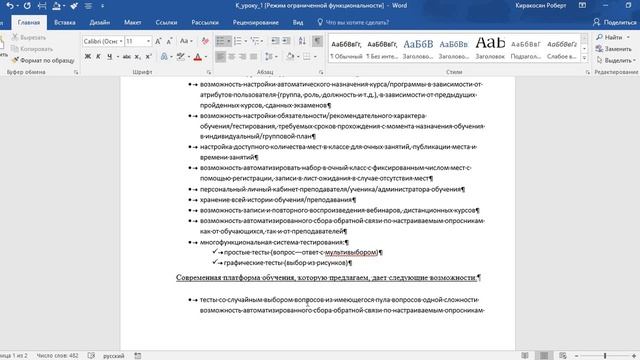
Task: Switch to the Рецензирование tab
Action: click(256, 22)
